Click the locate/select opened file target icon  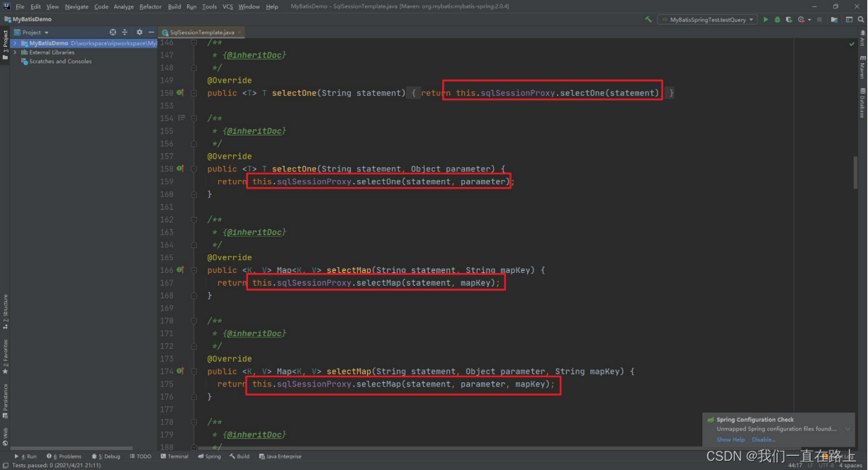click(x=113, y=33)
